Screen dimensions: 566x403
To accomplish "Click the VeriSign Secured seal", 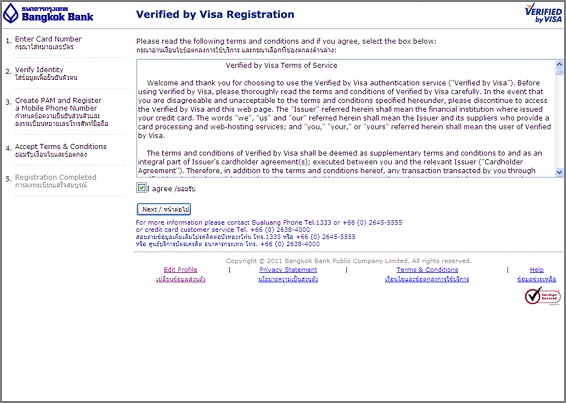I will point(543,296).
